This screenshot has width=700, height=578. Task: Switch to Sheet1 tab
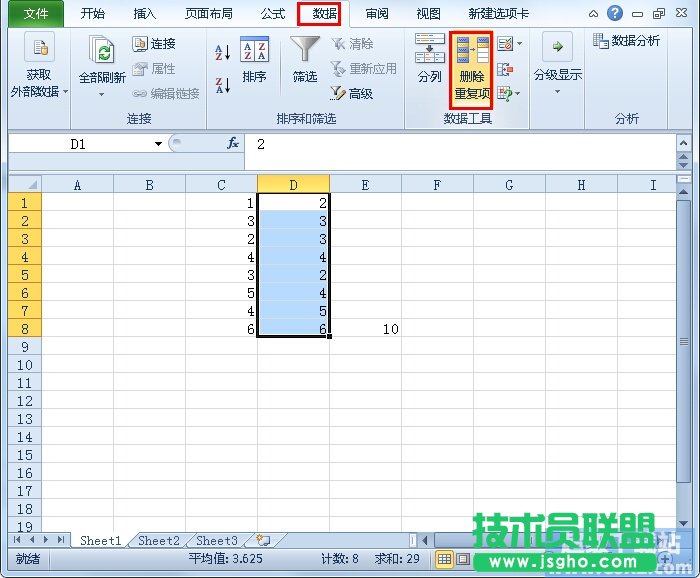101,541
